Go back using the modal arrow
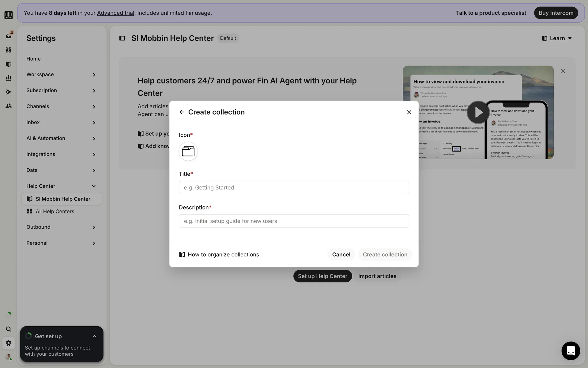The height and width of the screenshot is (368, 588). click(182, 112)
